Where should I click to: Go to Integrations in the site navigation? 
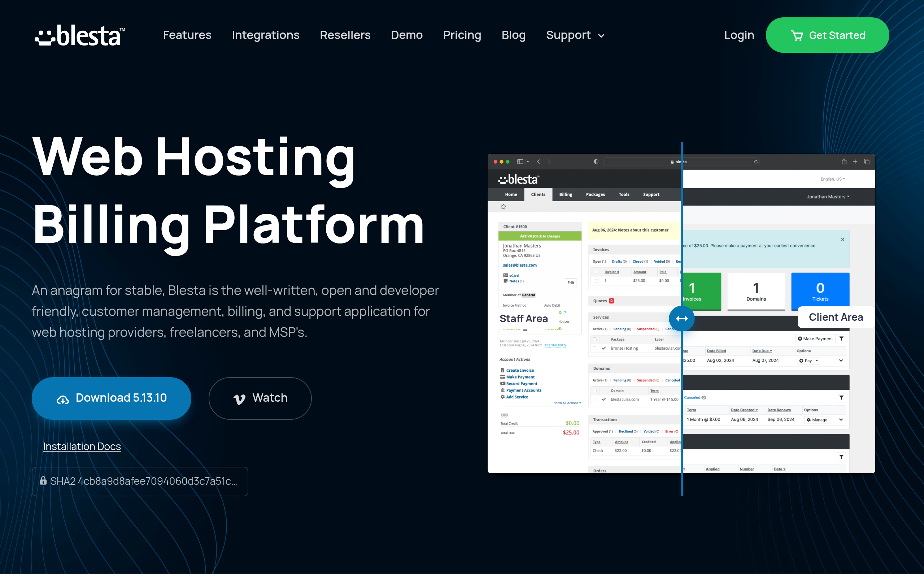click(266, 35)
